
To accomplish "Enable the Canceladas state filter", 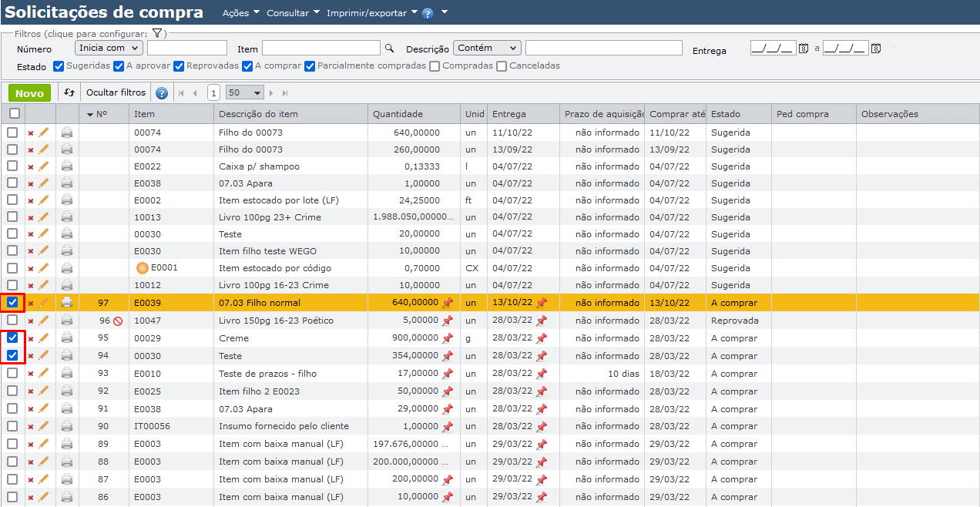I will tap(502, 66).
